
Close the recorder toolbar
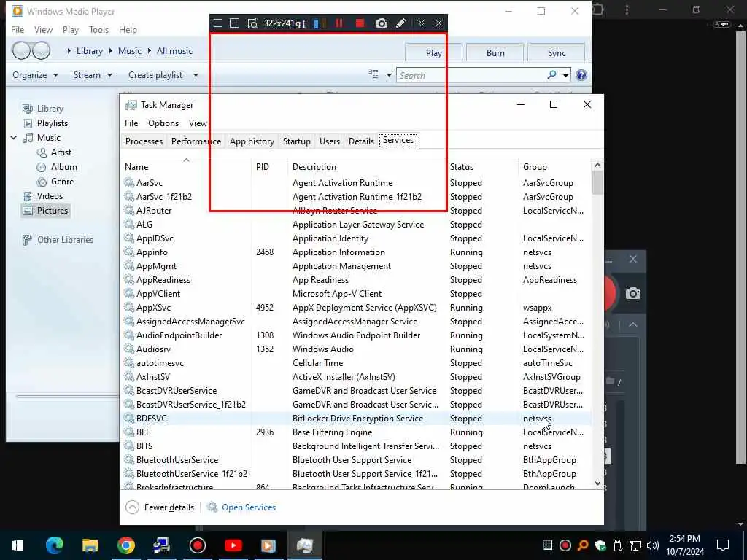tap(438, 23)
